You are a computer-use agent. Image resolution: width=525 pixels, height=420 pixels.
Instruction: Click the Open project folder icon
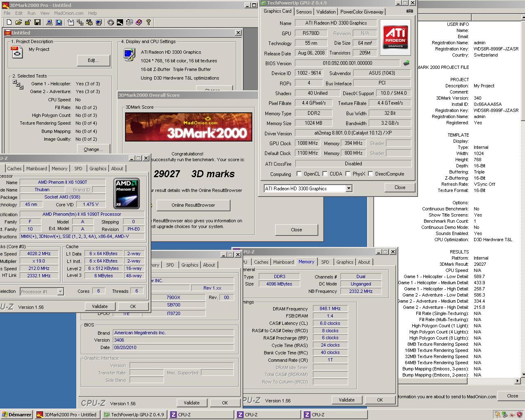coord(18,22)
